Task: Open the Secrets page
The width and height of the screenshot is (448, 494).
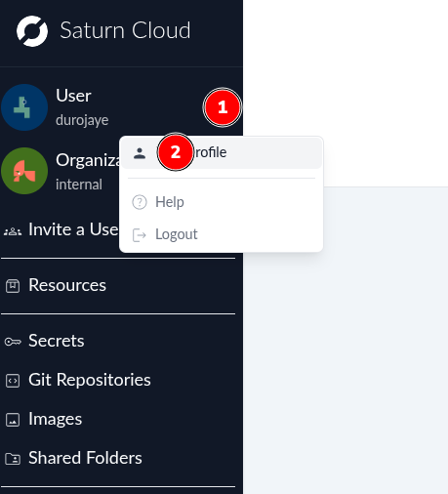Action: [x=57, y=341]
